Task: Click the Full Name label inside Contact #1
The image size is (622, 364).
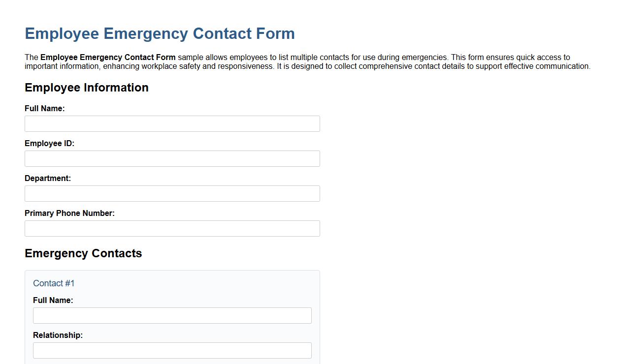Action: point(53,300)
